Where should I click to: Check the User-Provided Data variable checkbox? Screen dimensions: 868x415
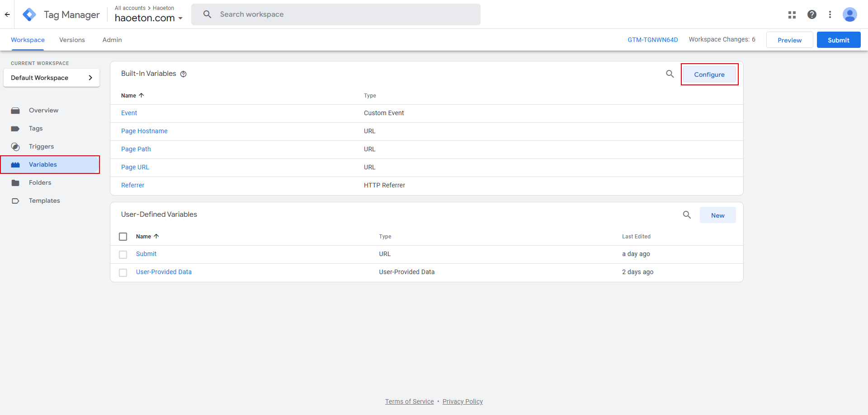coord(123,273)
